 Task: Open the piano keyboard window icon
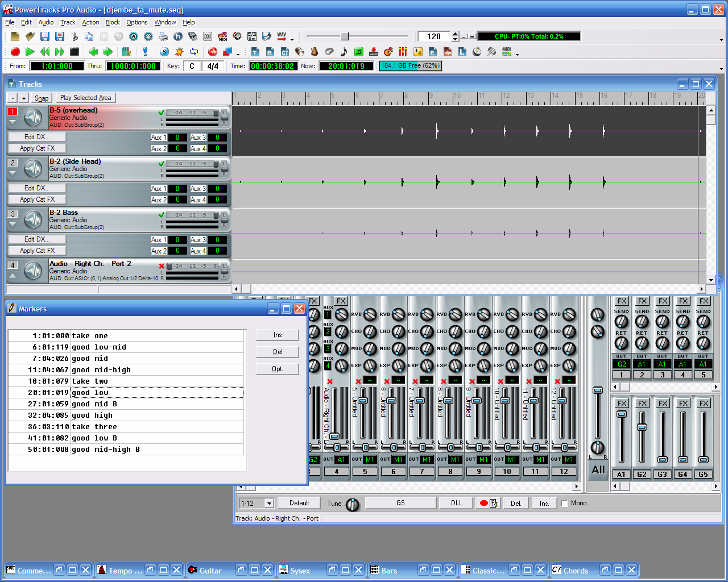pyautogui.click(x=374, y=52)
